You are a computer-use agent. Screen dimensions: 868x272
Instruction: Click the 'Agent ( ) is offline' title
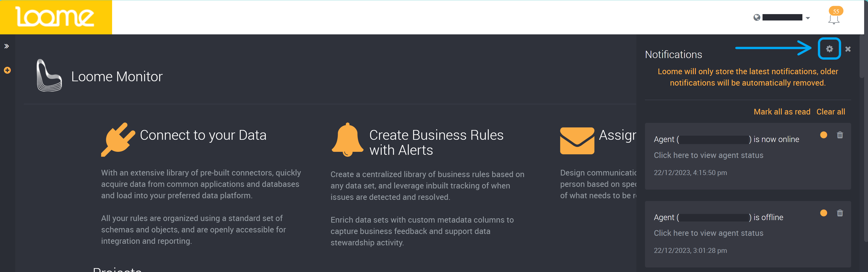click(718, 217)
